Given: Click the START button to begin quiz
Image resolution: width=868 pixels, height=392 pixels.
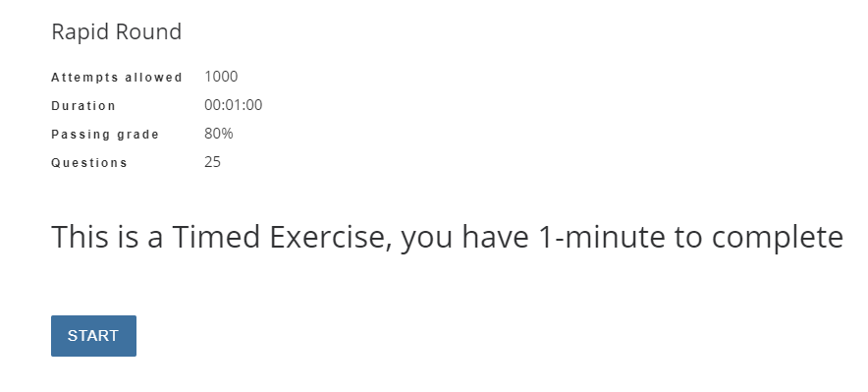Looking at the screenshot, I should [93, 336].
